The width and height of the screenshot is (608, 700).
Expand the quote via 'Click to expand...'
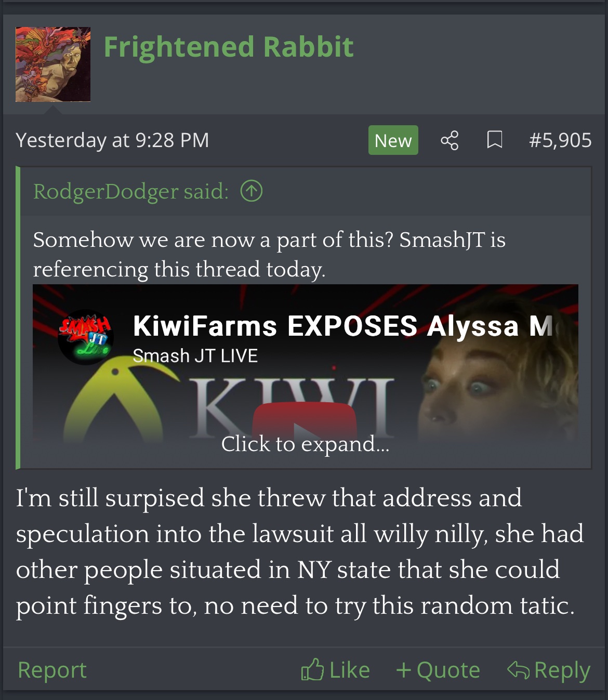tap(305, 444)
